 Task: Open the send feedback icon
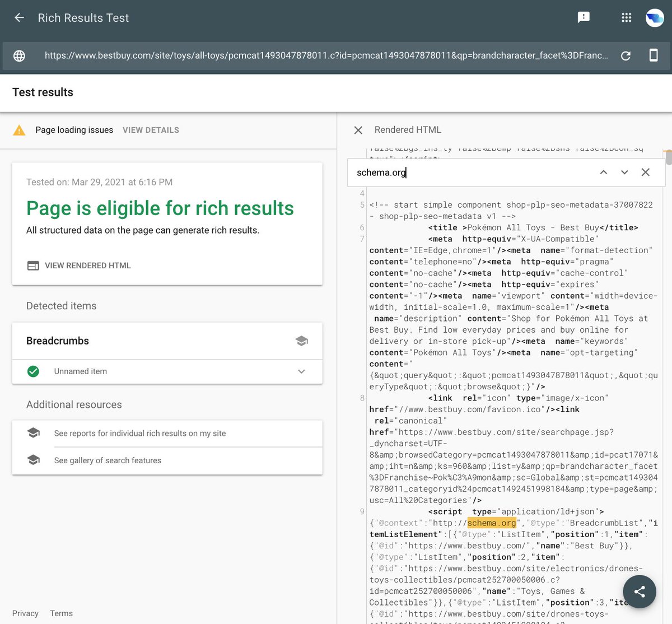click(584, 18)
